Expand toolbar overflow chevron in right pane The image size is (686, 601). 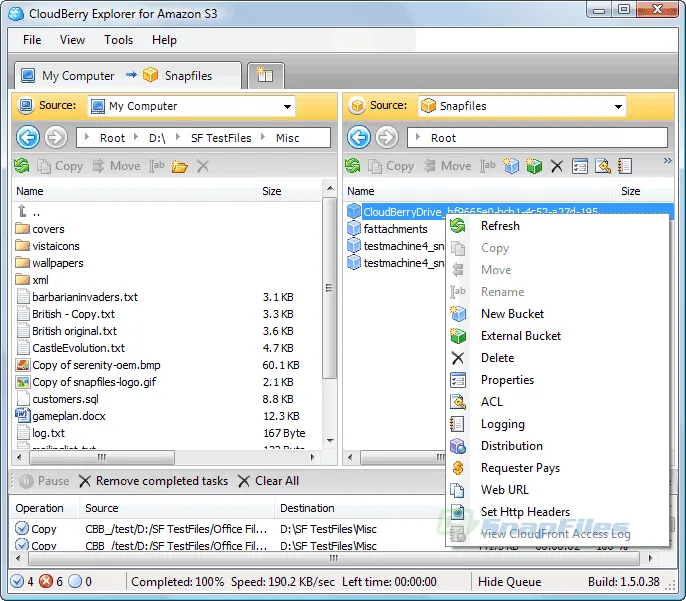[667, 161]
